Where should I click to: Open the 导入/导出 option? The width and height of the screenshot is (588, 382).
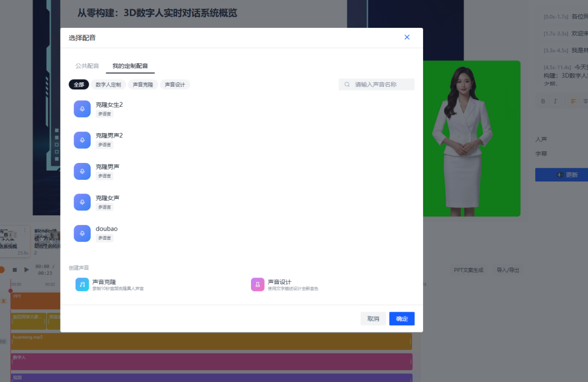[508, 270]
